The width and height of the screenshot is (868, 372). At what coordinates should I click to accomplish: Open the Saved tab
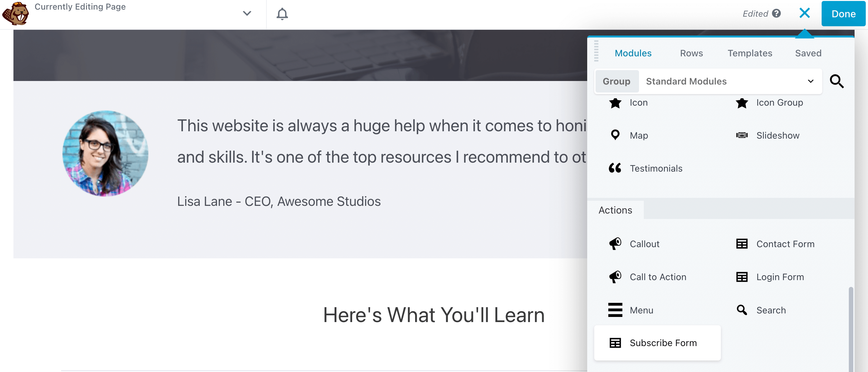[808, 53]
